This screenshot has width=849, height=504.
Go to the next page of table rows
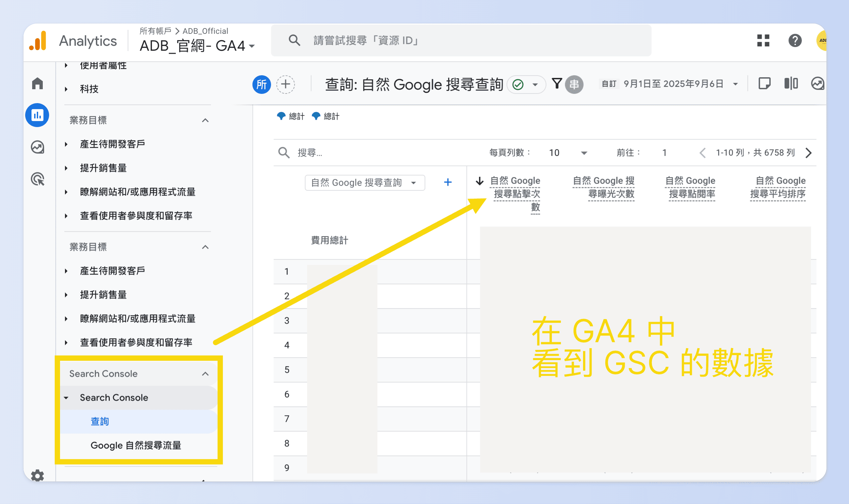click(x=809, y=153)
